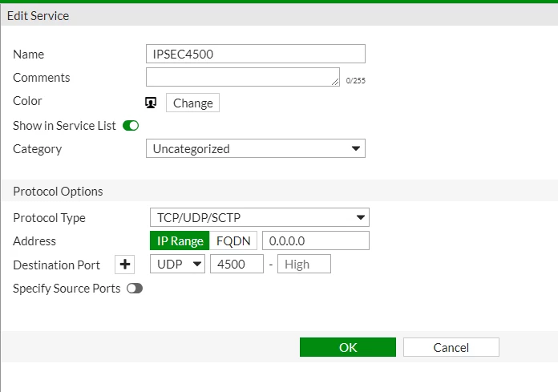558x392 pixels.
Task: Open the Protocol Type dropdown
Action: click(x=260, y=217)
